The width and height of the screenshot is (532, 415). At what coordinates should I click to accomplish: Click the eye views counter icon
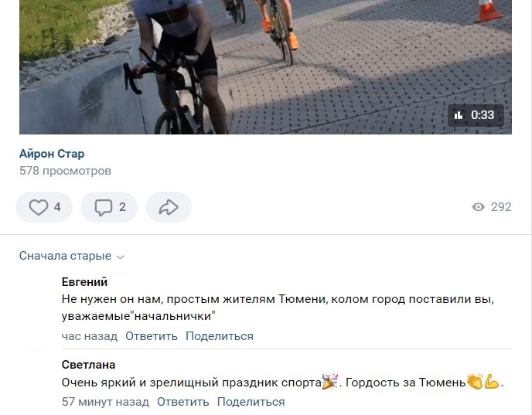(x=479, y=207)
